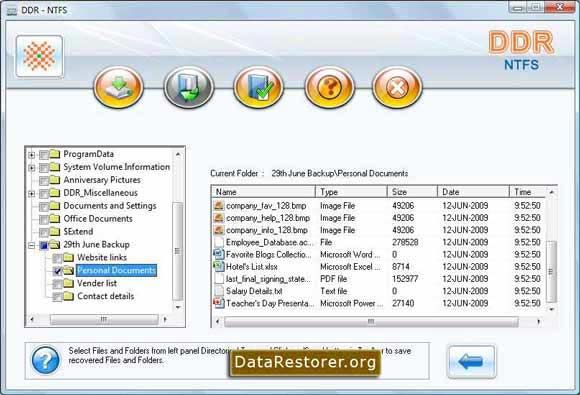Sort files by Size column header
This screenshot has height=395, width=580.
click(x=412, y=192)
